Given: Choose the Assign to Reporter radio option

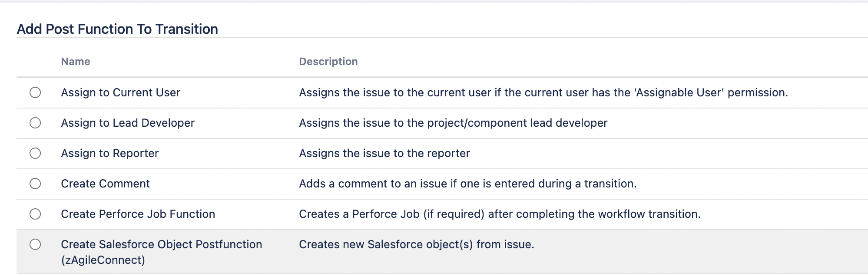Looking at the screenshot, I should pyautogui.click(x=35, y=153).
